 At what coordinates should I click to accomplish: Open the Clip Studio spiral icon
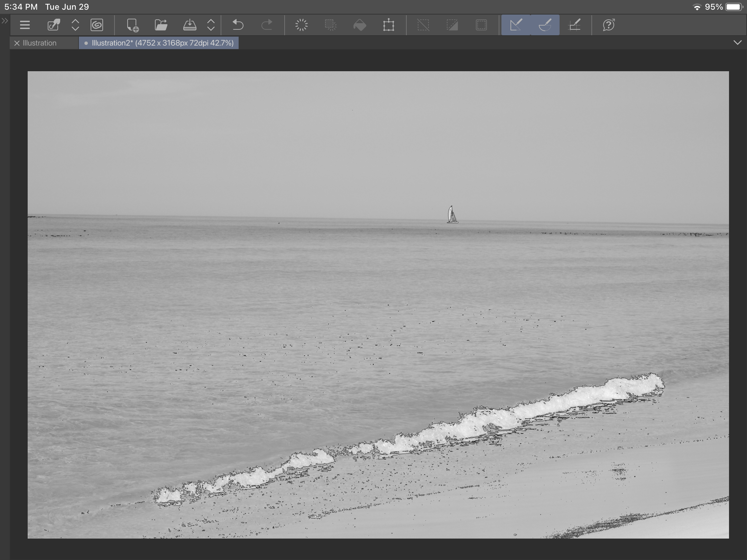(97, 25)
